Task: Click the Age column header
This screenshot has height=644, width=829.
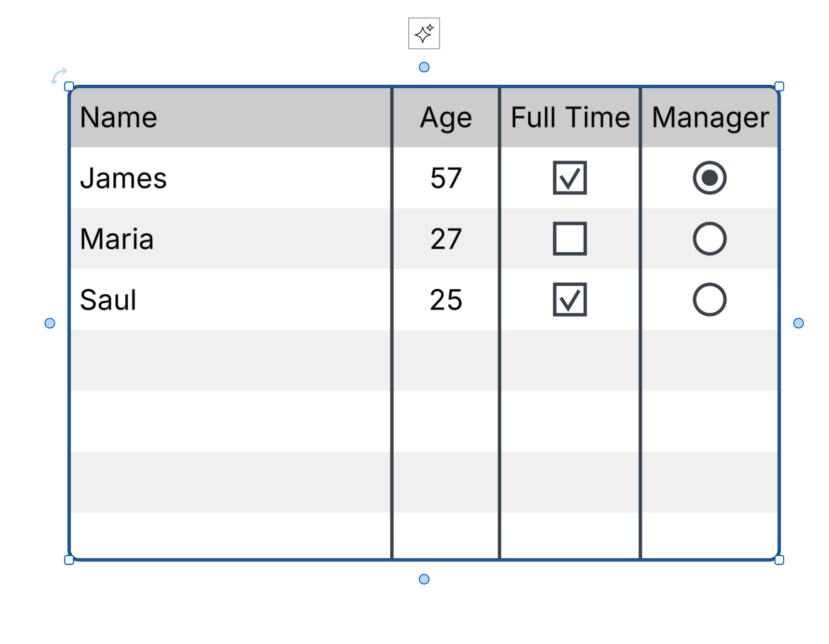Action: 446,117
